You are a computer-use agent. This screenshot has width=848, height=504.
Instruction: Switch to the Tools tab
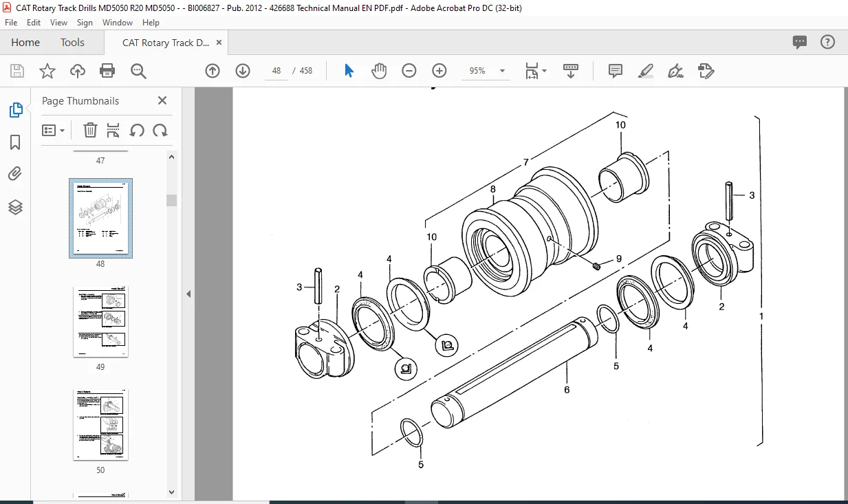[x=72, y=42]
